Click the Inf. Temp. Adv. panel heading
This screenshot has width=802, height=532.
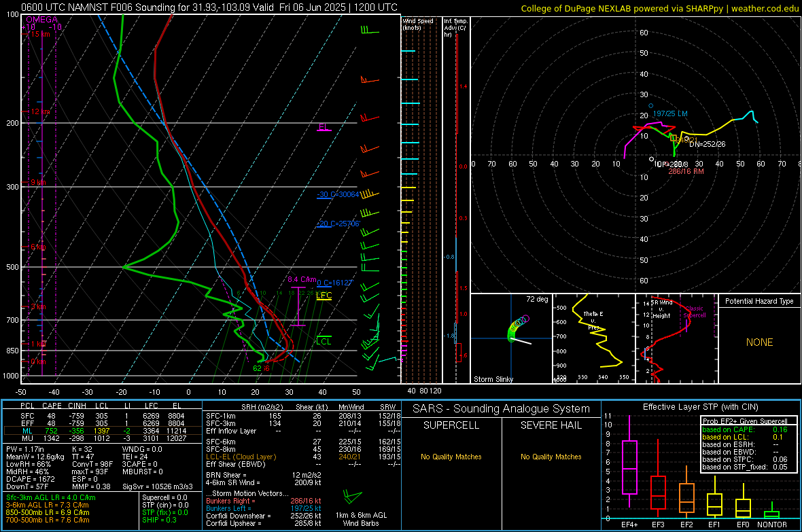click(455, 28)
